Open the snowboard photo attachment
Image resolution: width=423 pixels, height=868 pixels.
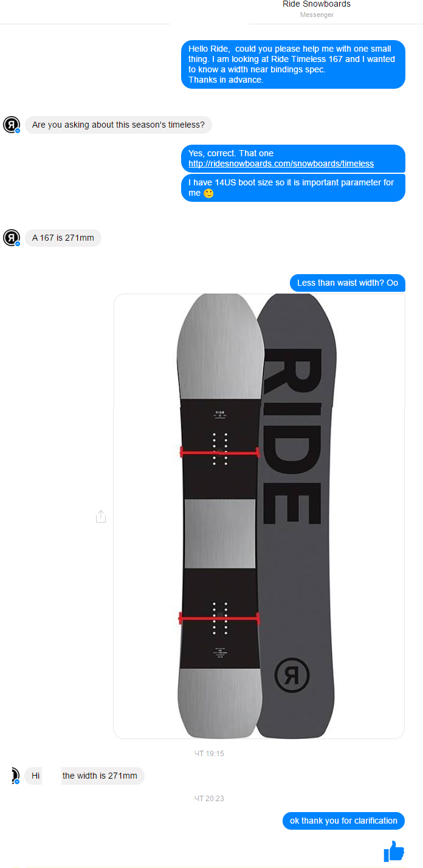[259, 516]
